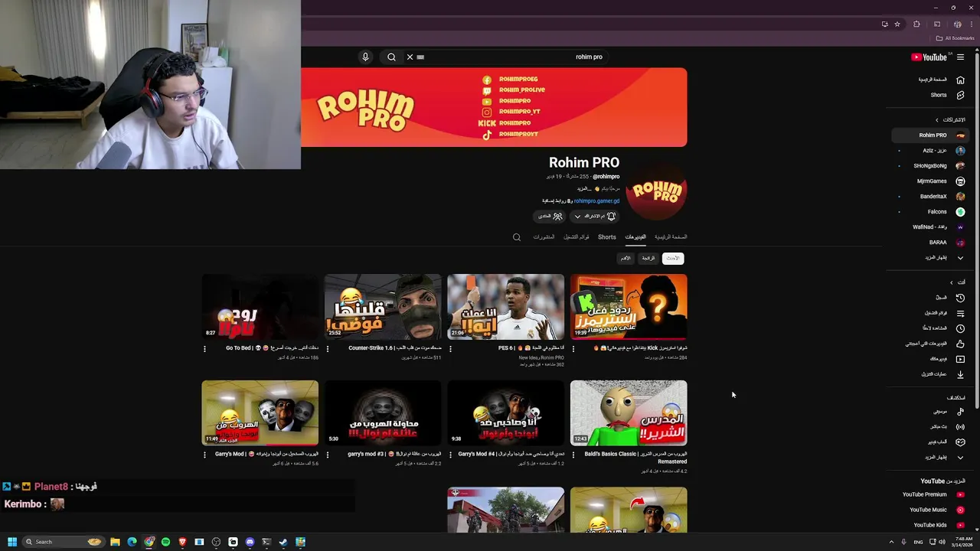Open BARAA channel in subscriptions
Viewport: 980px width, 551px height.
click(929, 242)
